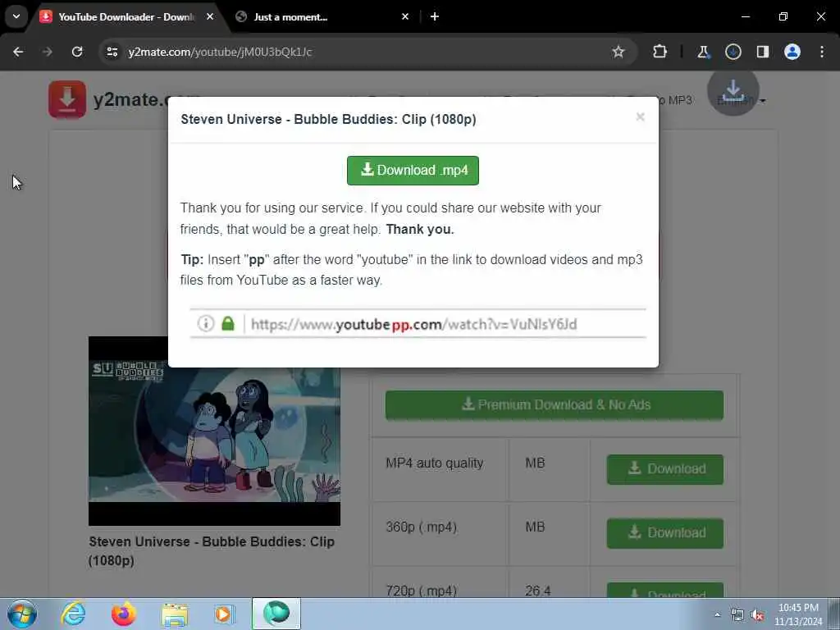
Task: Click the floating download circle icon
Action: 733,90
